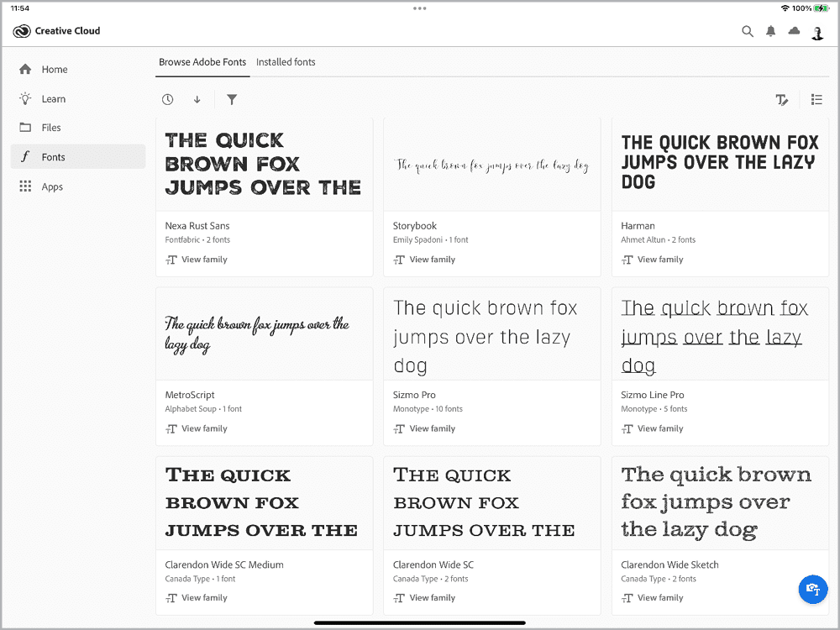This screenshot has height=630, width=840.
Task: Open Sizmo Line Pro preview thumbnail
Action: (x=720, y=333)
